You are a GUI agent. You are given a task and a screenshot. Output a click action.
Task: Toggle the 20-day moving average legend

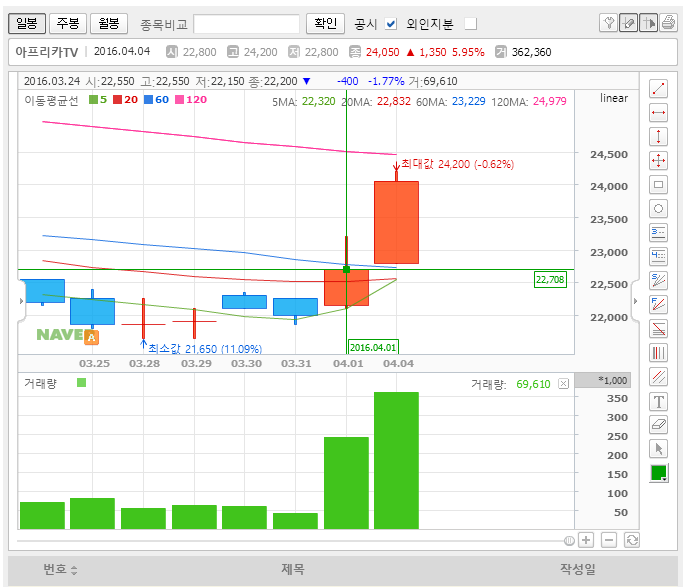126,99
